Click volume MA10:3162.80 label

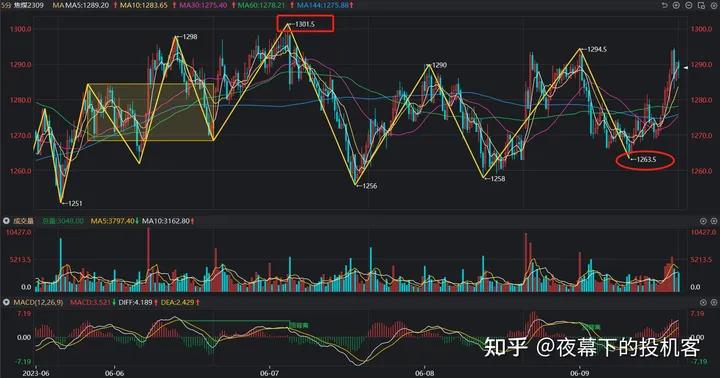click(x=166, y=221)
